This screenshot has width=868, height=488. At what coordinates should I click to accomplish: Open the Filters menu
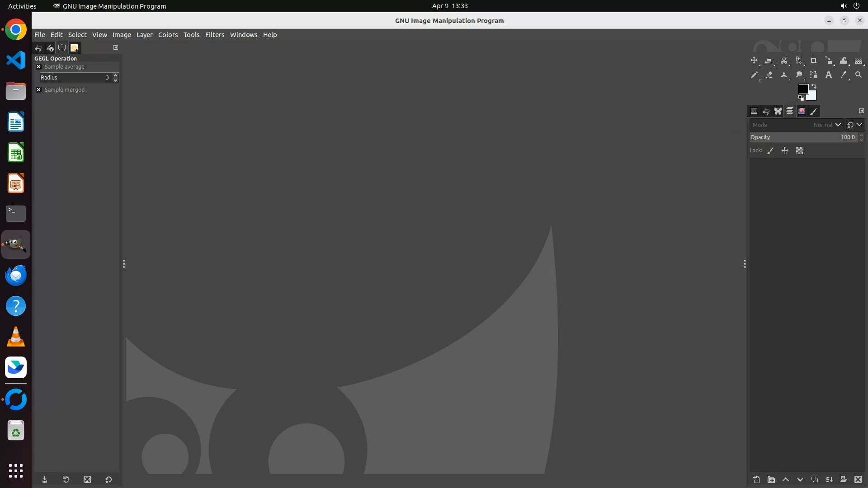click(x=214, y=35)
